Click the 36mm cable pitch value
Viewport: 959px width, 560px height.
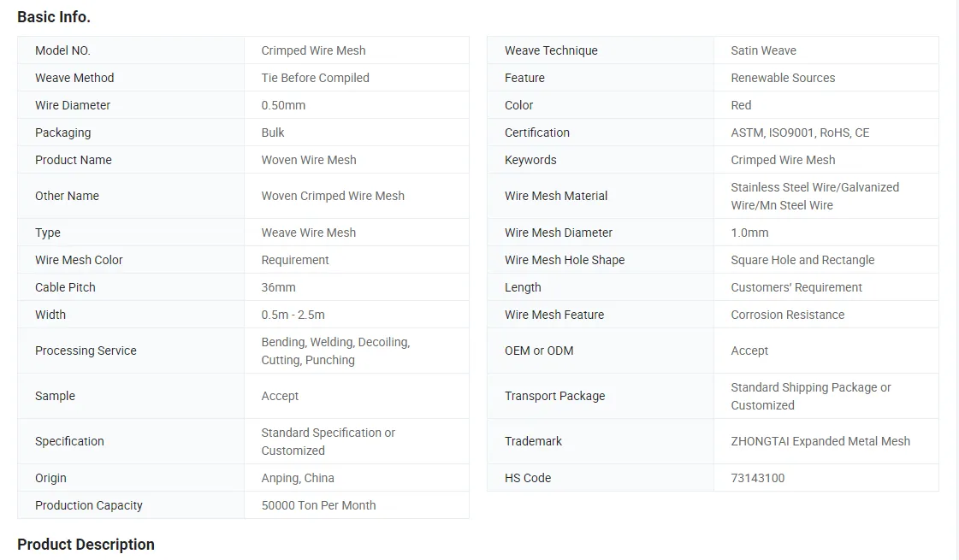(278, 287)
